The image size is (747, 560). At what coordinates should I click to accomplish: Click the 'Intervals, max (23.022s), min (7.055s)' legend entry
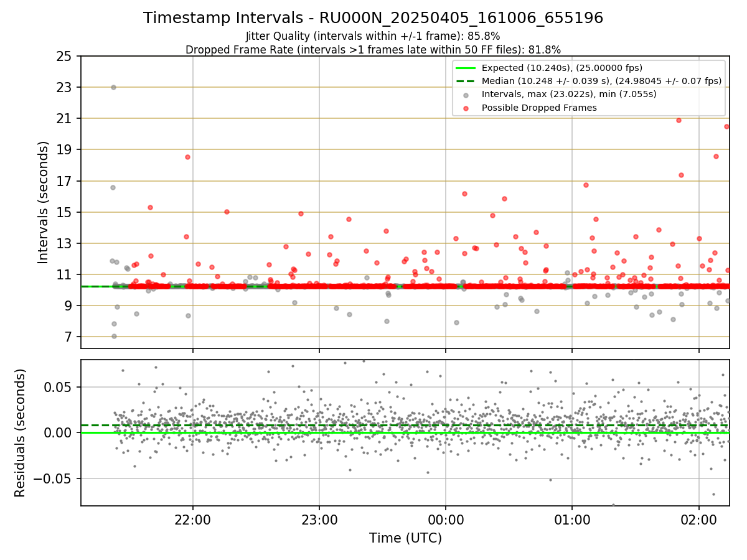click(569, 95)
